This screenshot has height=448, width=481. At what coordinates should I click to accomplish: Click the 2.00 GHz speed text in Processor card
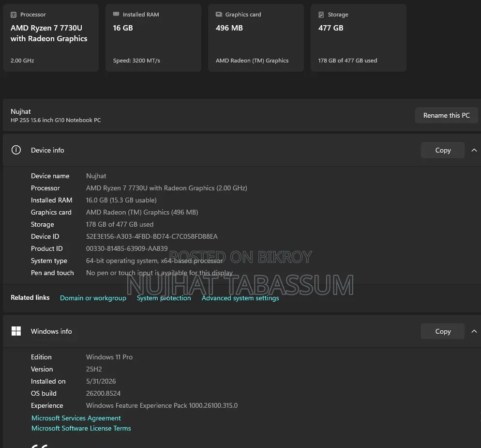[22, 61]
